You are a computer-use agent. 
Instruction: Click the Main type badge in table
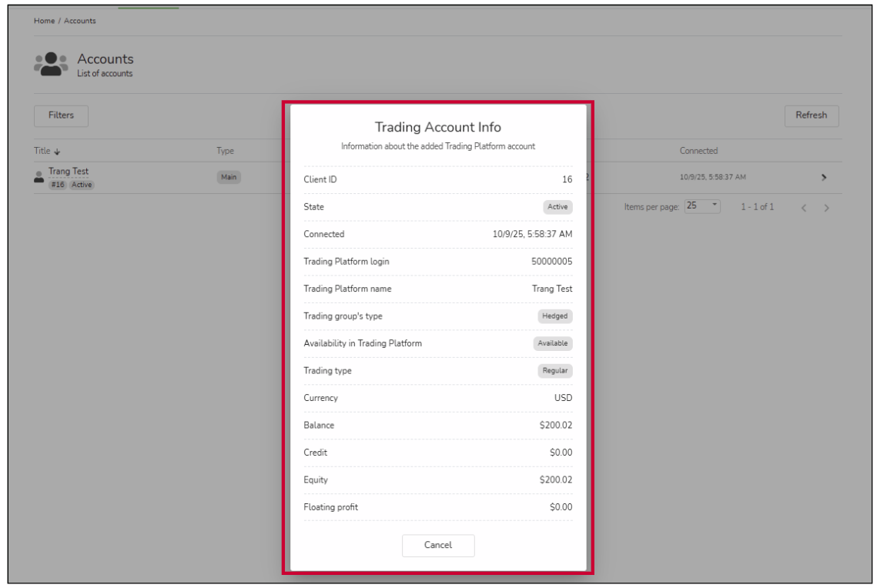pyautogui.click(x=229, y=177)
